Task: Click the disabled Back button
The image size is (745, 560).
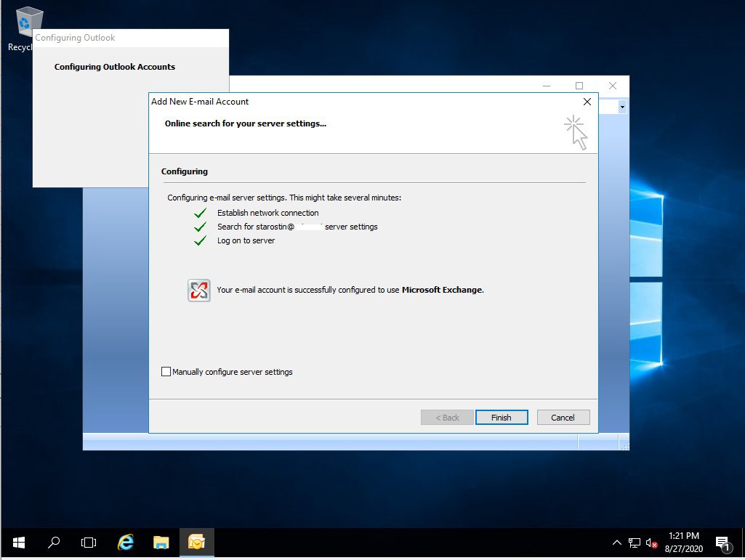Action: (x=447, y=417)
